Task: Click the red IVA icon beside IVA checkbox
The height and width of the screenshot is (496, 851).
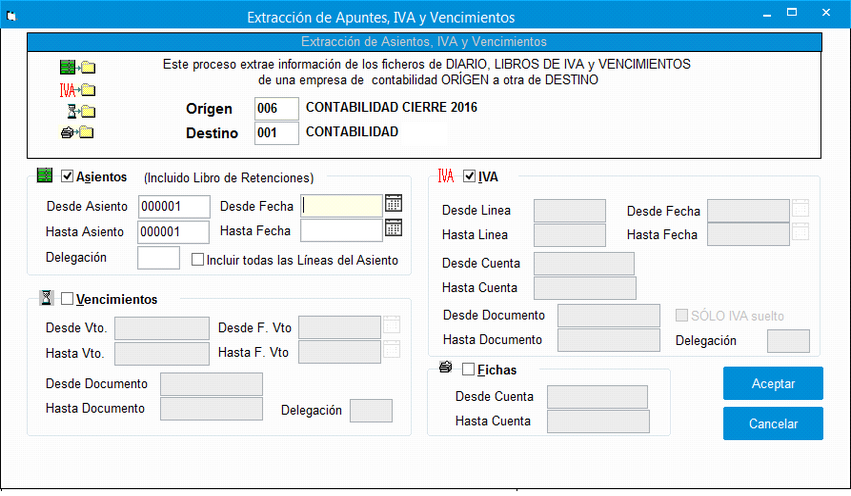Action: pos(446,176)
